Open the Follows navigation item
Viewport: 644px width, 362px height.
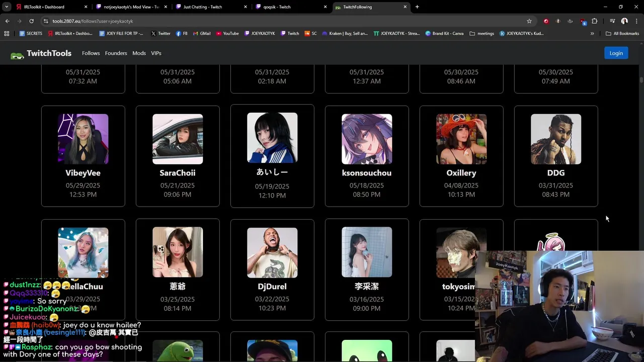[91, 53]
